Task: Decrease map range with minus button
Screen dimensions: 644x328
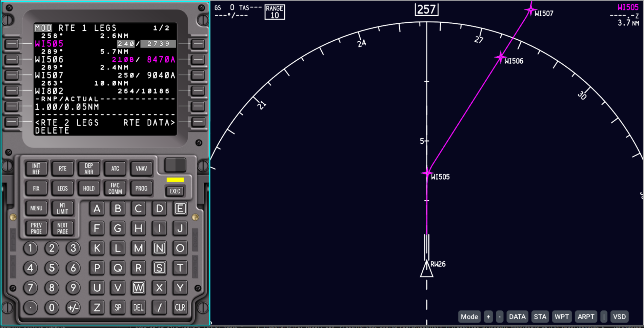Action: pos(499,316)
